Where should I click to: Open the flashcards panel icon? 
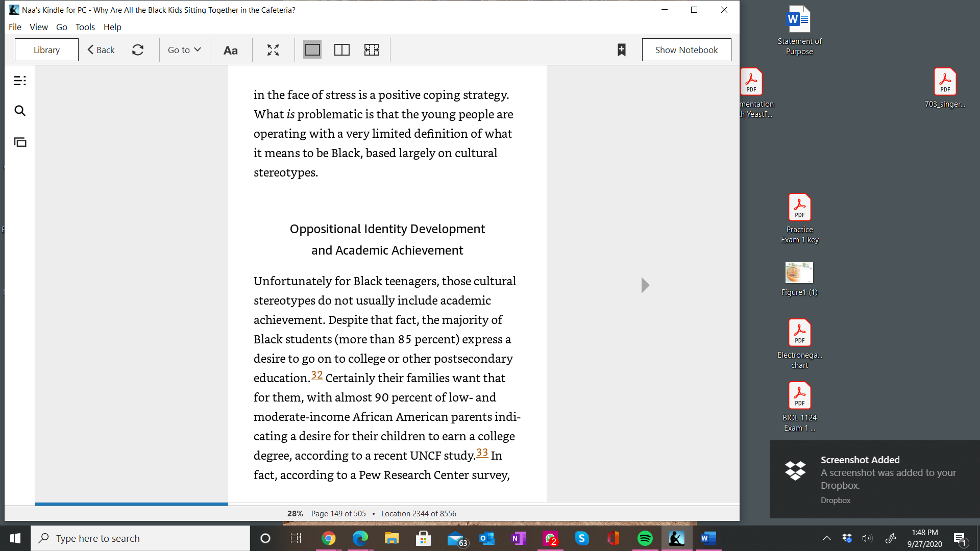click(x=20, y=142)
